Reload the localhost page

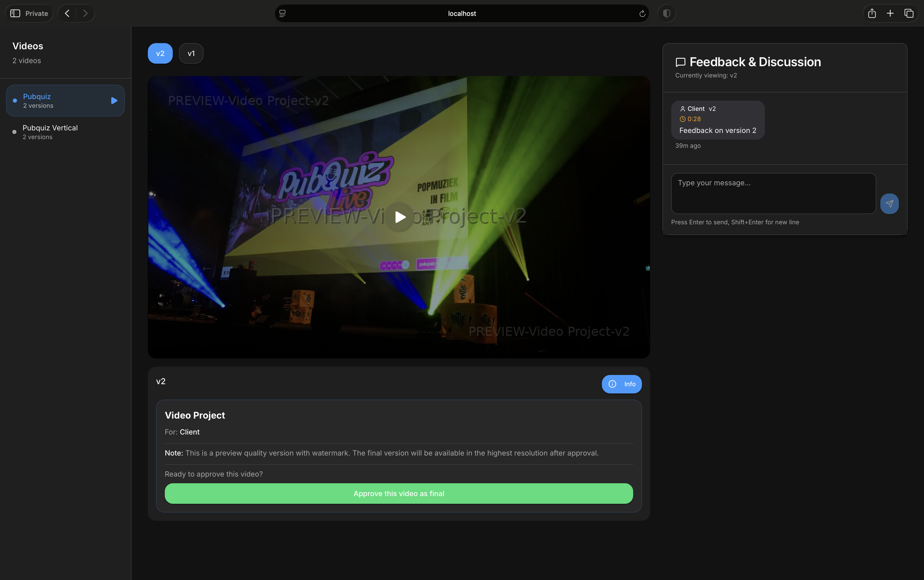(642, 14)
